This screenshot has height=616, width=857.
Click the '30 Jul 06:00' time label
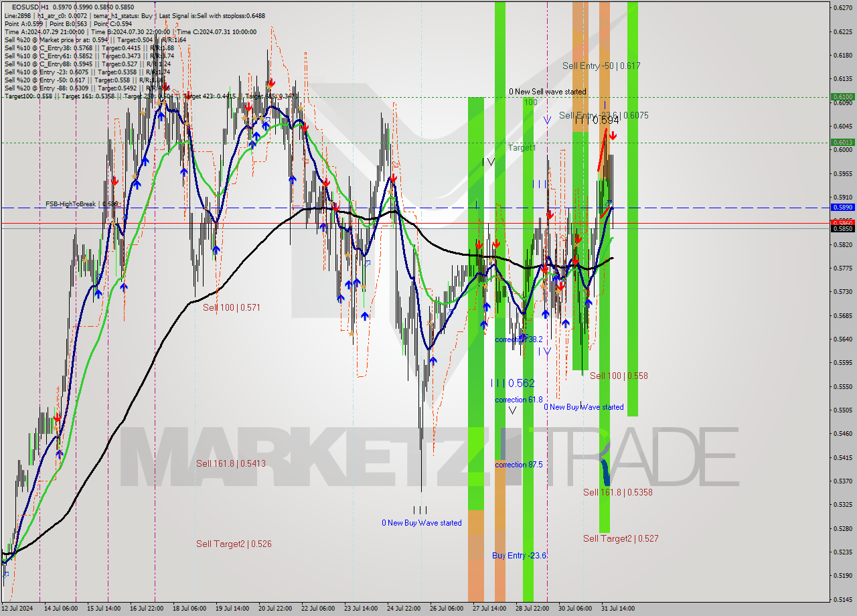[x=574, y=609]
